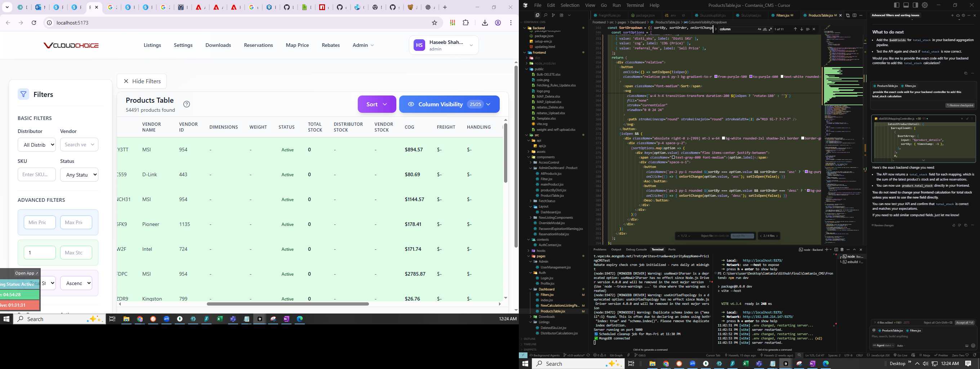The image size is (980, 369).
Task: Open Cursor Explorer view icon
Action: click(x=538, y=15)
